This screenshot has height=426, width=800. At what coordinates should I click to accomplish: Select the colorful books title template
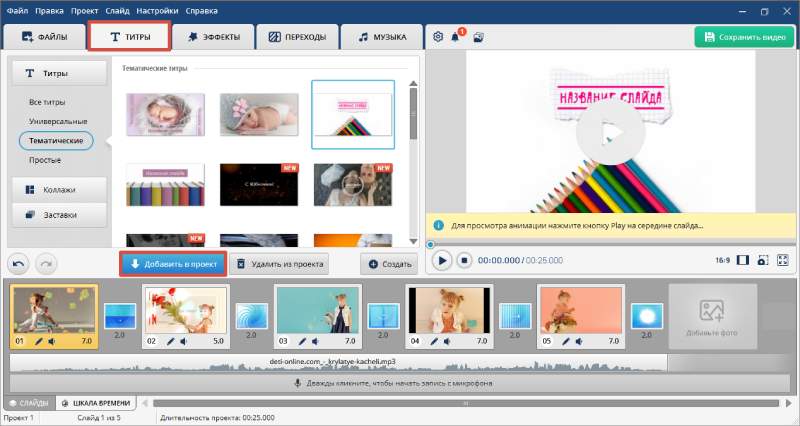165,185
